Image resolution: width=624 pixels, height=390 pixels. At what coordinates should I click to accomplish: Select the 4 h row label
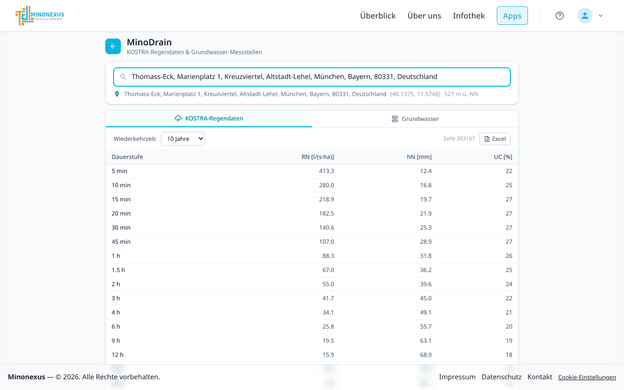click(116, 312)
